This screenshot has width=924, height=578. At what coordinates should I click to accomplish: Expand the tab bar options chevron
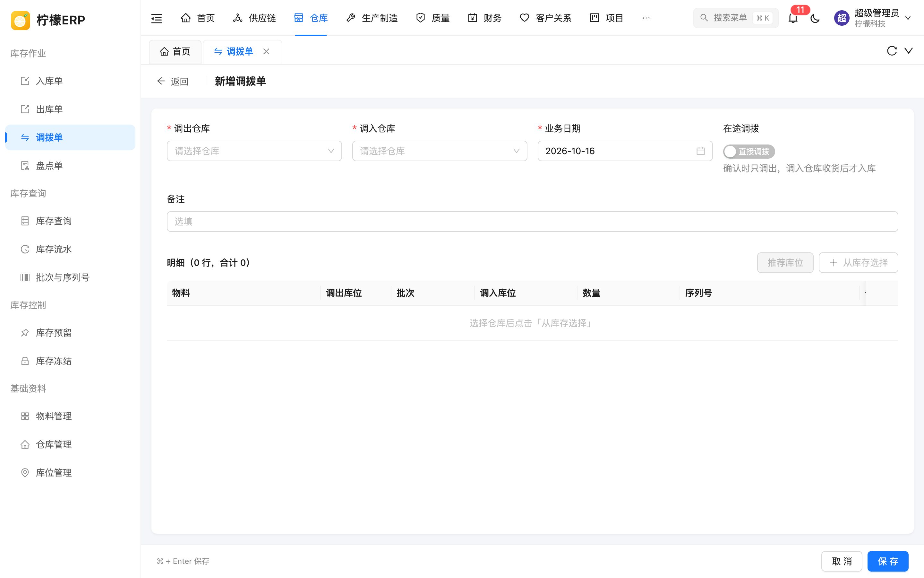(909, 51)
